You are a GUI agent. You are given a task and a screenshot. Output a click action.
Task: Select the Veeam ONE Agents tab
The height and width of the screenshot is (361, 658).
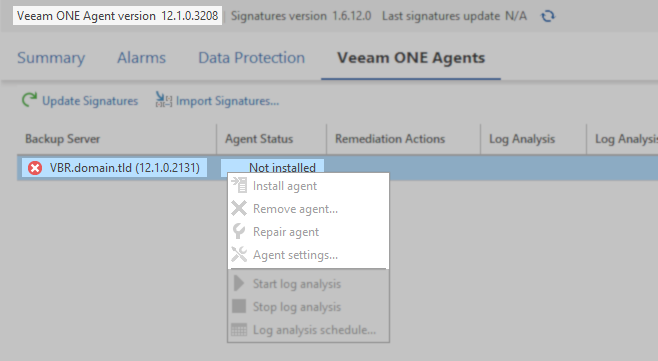point(411,58)
